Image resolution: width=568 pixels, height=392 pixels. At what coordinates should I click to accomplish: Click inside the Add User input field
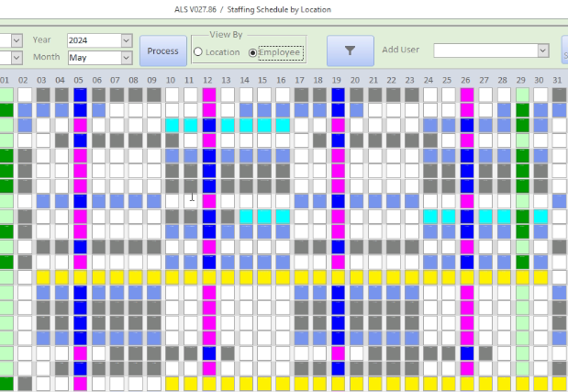point(484,51)
